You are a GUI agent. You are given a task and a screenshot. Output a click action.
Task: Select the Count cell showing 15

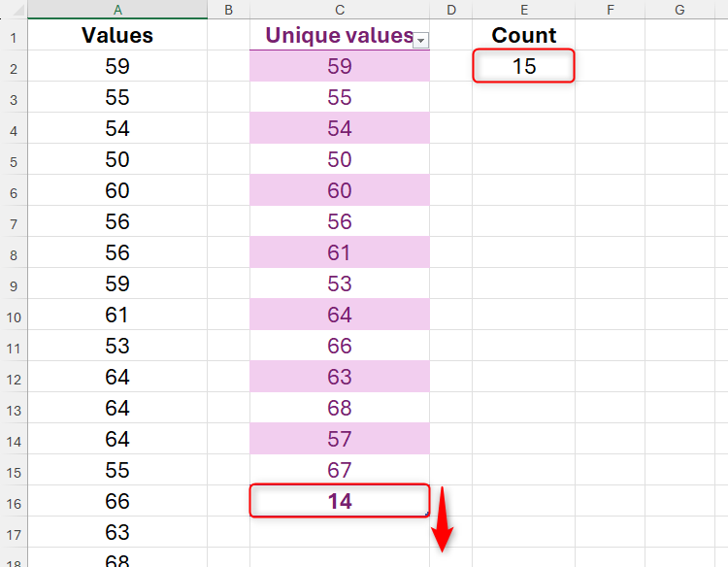(524, 67)
